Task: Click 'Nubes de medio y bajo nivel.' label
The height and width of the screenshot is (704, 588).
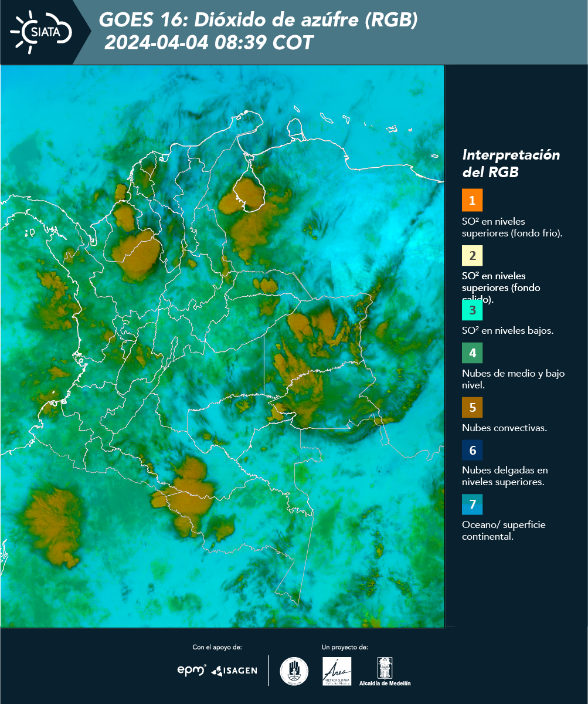Action: [513, 379]
